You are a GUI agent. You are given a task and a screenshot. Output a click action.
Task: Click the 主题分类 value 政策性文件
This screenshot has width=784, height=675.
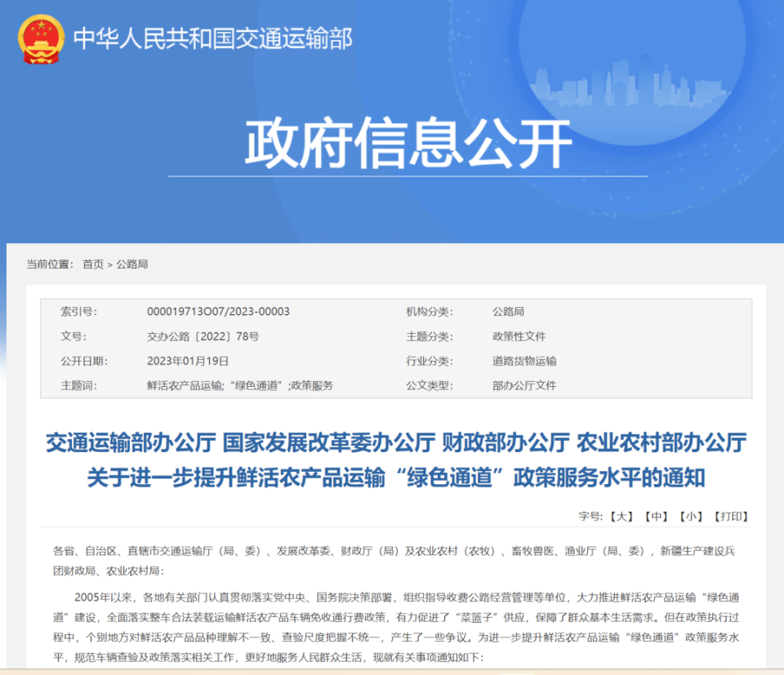[519, 336]
